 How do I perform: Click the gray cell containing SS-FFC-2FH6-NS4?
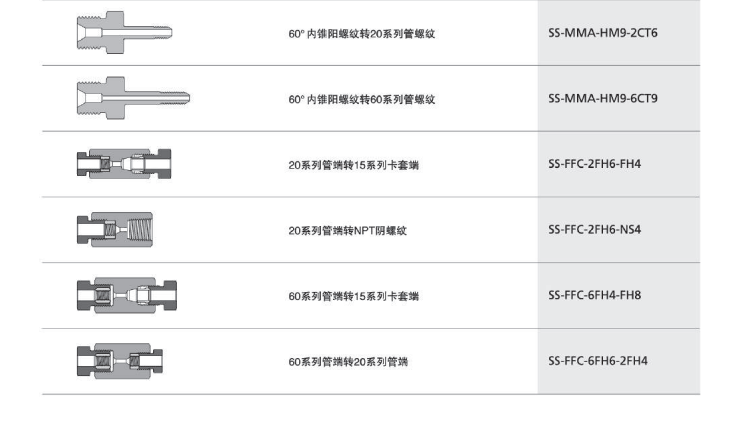[x=619, y=230]
